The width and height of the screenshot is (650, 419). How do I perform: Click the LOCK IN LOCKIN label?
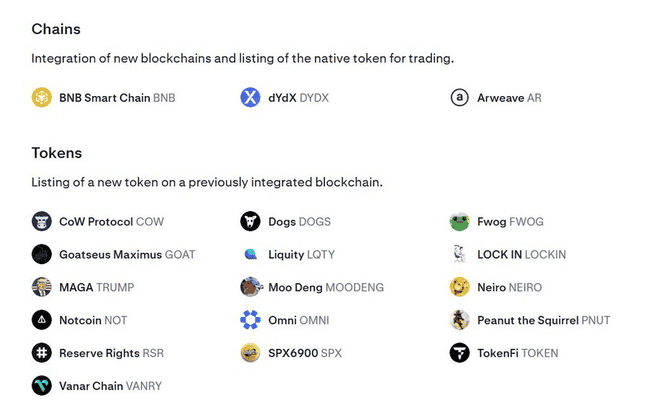point(521,254)
